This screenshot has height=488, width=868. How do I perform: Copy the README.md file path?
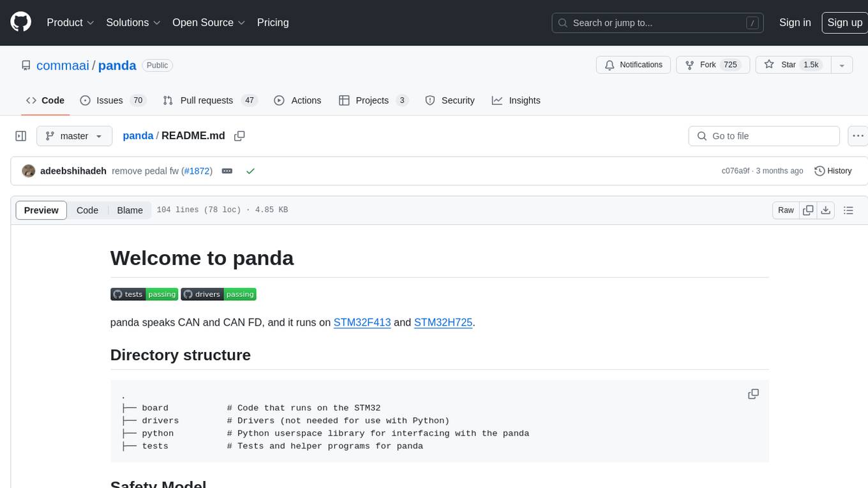(239, 135)
